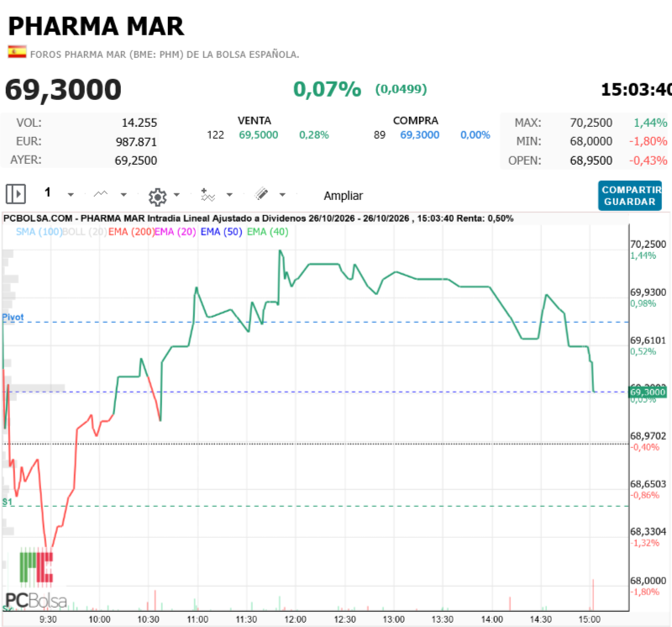Click the 68,6503 price axis label

point(648,484)
